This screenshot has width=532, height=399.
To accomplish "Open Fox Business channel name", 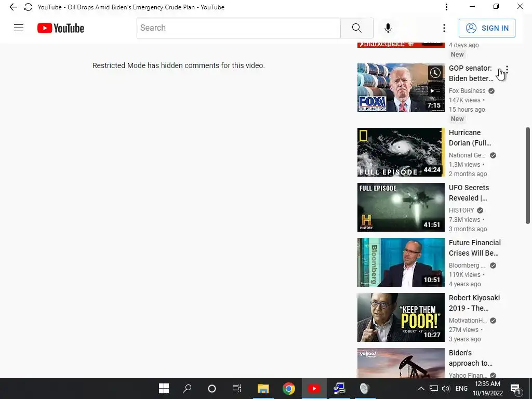I will click(467, 91).
